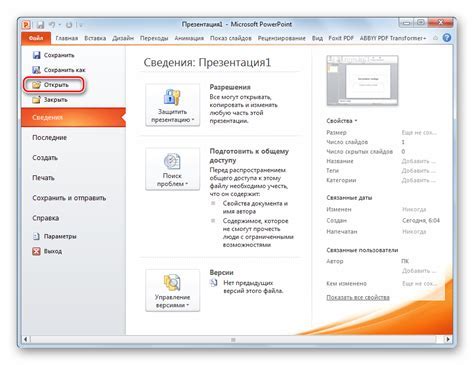Viewport: 474px width, 365px height.
Task: Click the Кем изменено label
Action: (x=346, y=284)
